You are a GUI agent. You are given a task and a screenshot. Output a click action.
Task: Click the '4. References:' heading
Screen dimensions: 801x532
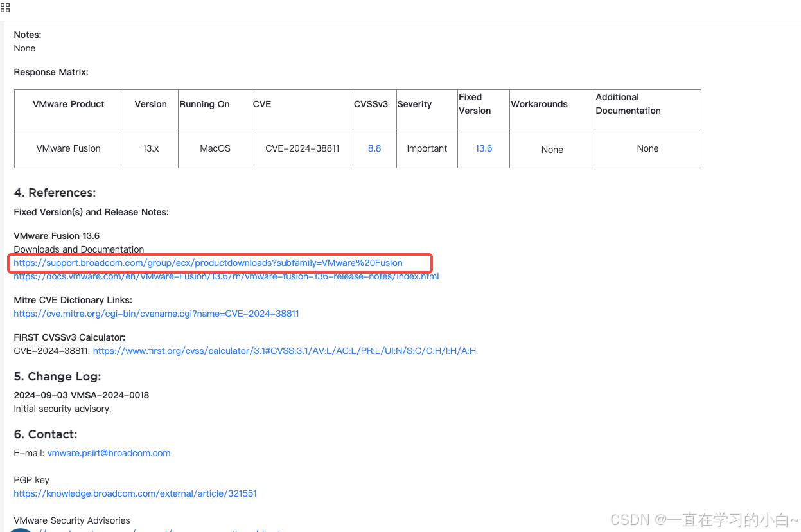[x=55, y=193]
